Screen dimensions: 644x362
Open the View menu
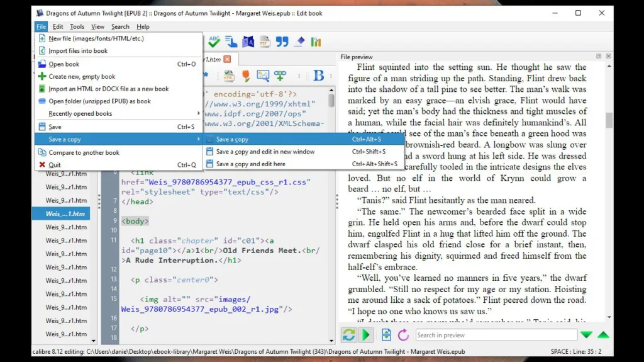coord(97,26)
